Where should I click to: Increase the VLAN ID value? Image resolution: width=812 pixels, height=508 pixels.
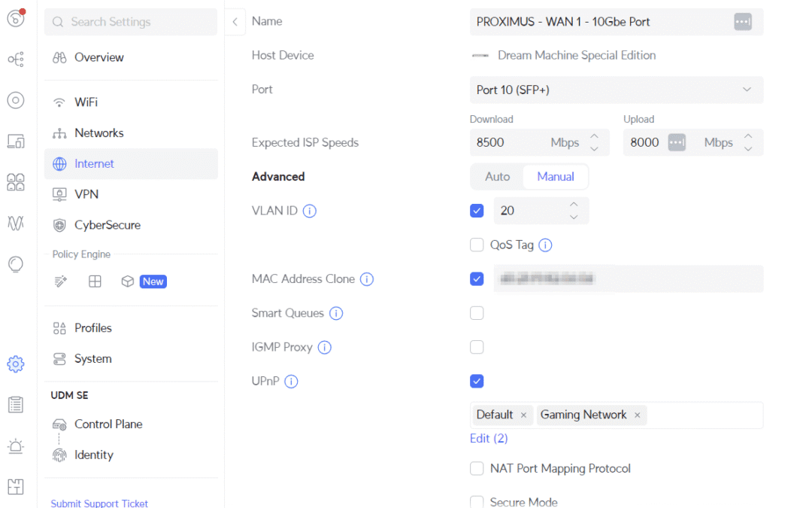tap(574, 204)
